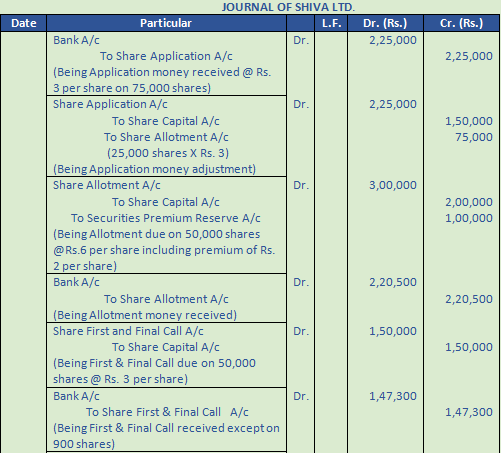This screenshot has height=453, width=501.
Task: Click credit amount 2,25,000 for Share Application
Action: point(469,56)
